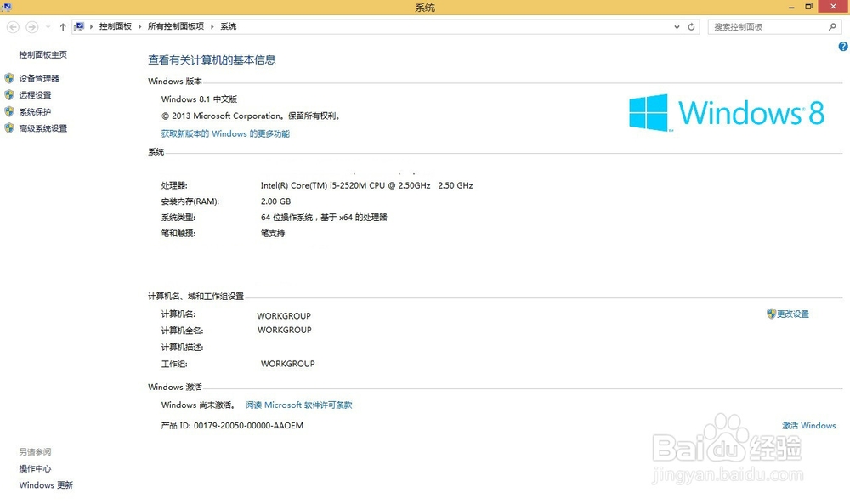Screen dimensions: 850x504
Task: Select Windows 8.1 中文版 text
Action: [199, 99]
